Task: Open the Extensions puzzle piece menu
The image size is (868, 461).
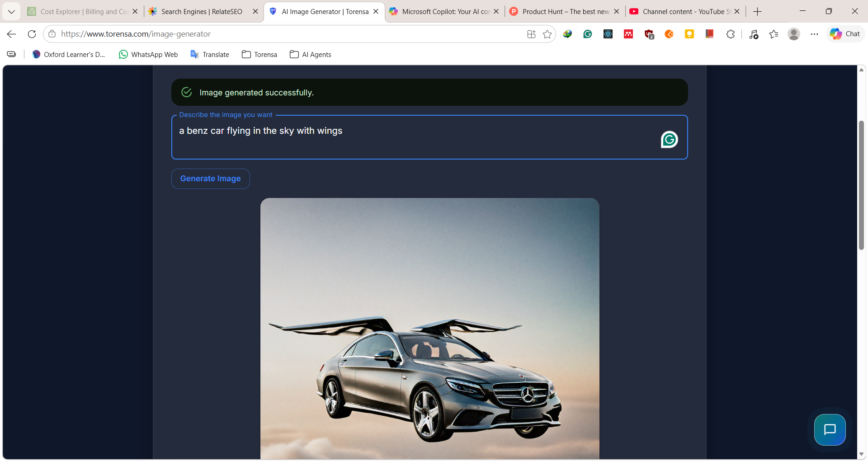Action: pos(731,34)
